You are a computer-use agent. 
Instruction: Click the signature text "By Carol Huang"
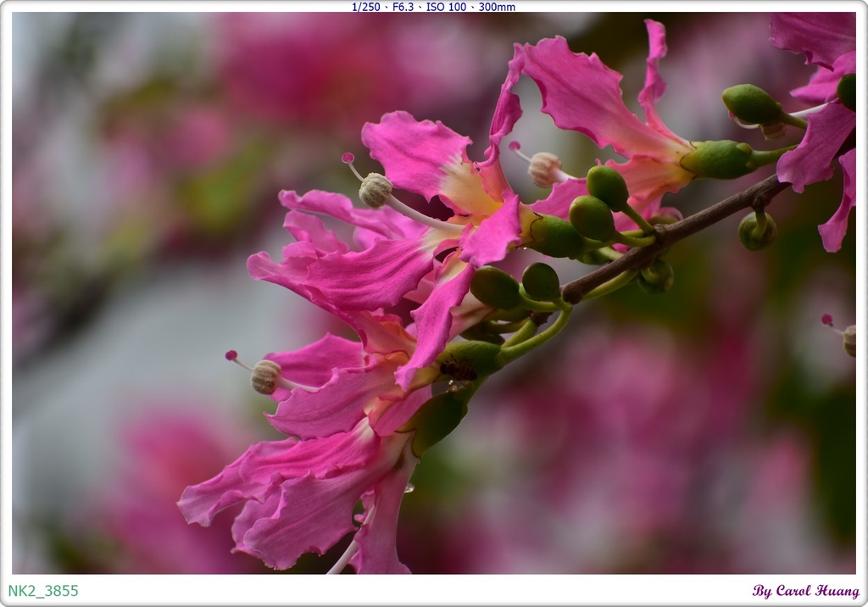pos(805,591)
